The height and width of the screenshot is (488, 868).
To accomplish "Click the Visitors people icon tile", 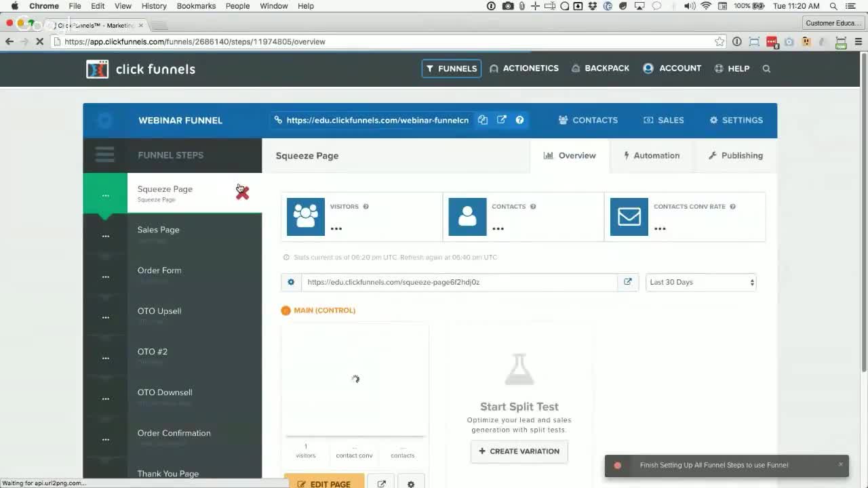I will click(306, 217).
